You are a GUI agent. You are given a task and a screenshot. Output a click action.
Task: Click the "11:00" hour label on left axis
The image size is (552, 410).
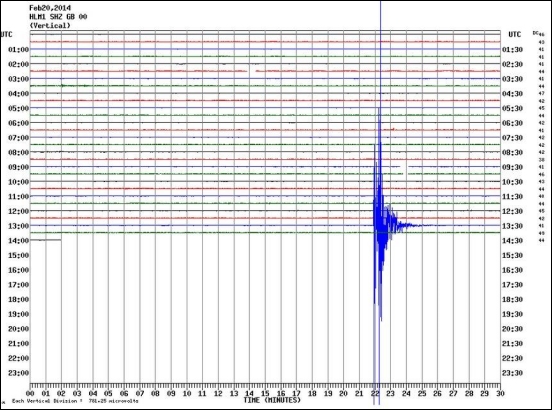(x=19, y=196)
